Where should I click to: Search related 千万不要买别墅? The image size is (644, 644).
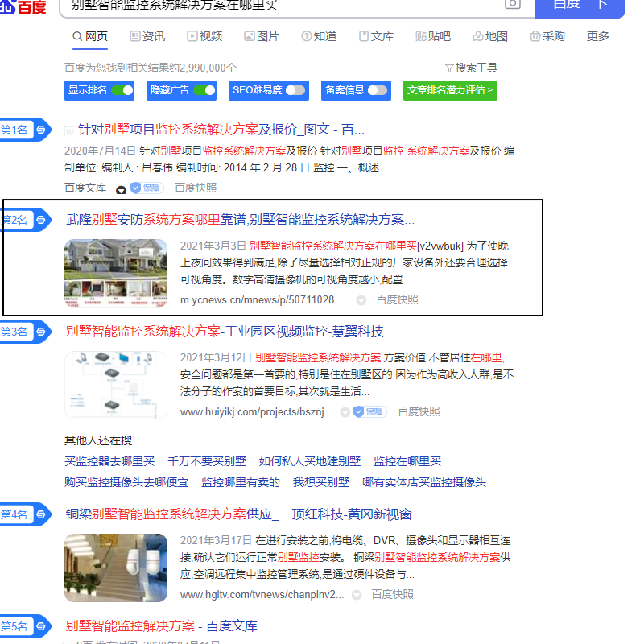click(207, 461)
